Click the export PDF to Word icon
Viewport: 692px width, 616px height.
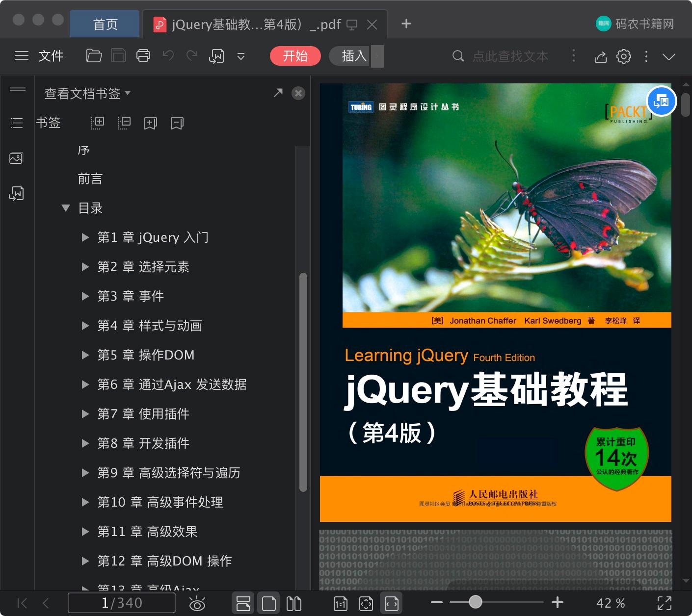pyautogui.click(x=216, y=56)
